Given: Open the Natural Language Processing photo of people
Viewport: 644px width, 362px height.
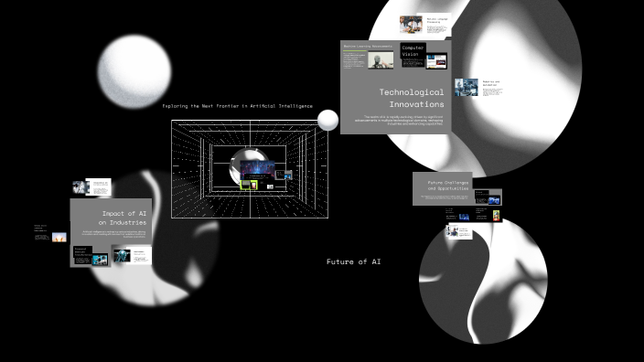Looking at the screenshot, I should click(411, 24).
